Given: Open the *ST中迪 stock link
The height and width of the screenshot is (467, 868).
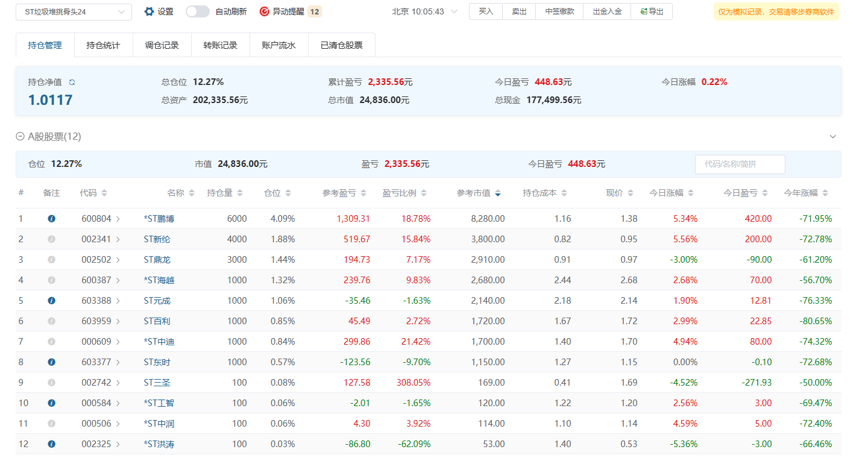Looking at the screenshot, I should coord(159,342).
